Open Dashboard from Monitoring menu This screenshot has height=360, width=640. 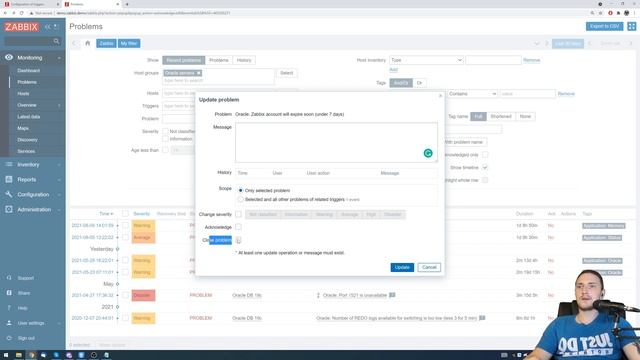point(29,71)
